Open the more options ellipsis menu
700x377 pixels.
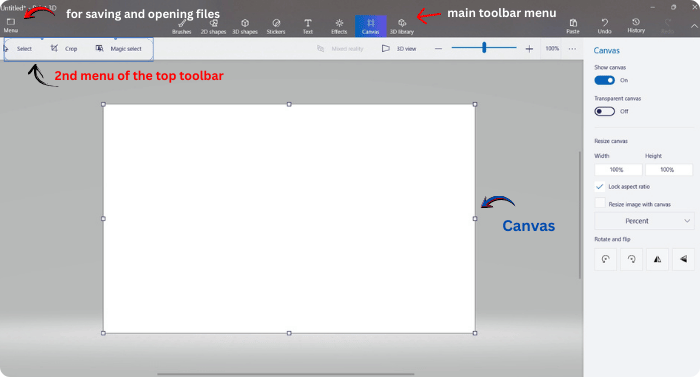tap(572, 49)
